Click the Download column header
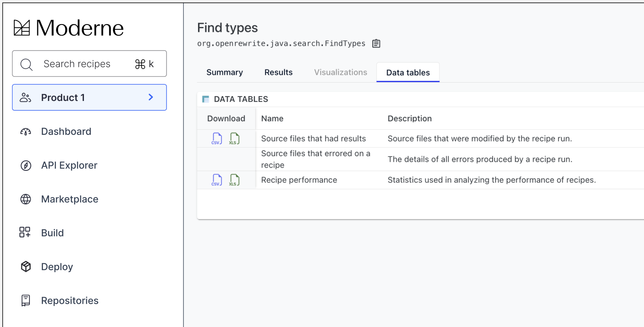The image size is (644, 327). 226,119
